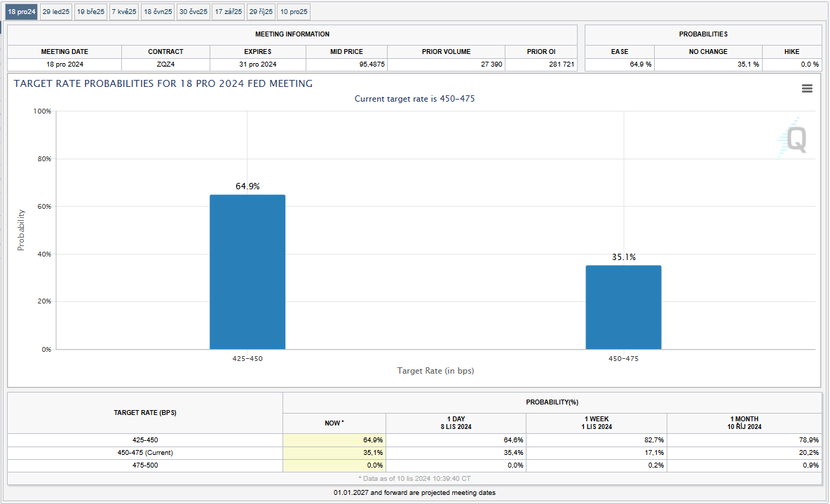Switch to the 29 led25 tab
Viewport: 830px width, 504px height.
[56, 12]
